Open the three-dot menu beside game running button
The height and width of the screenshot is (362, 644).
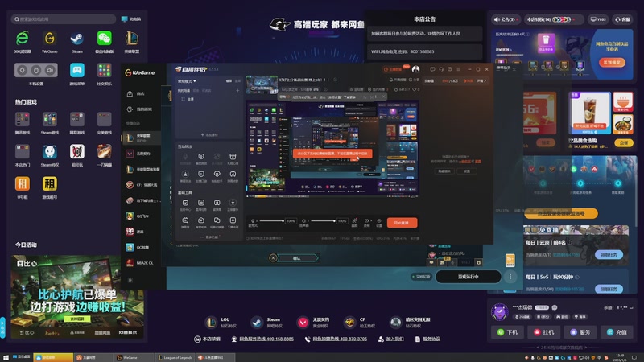click(510, 277)
